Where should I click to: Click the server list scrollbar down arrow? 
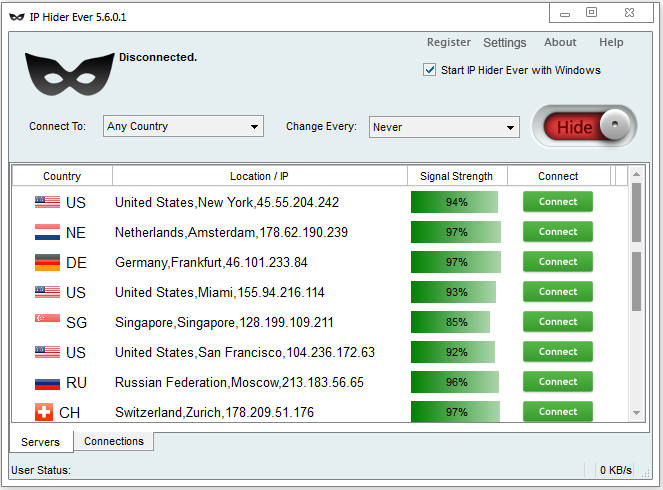(x=636, y=413)
